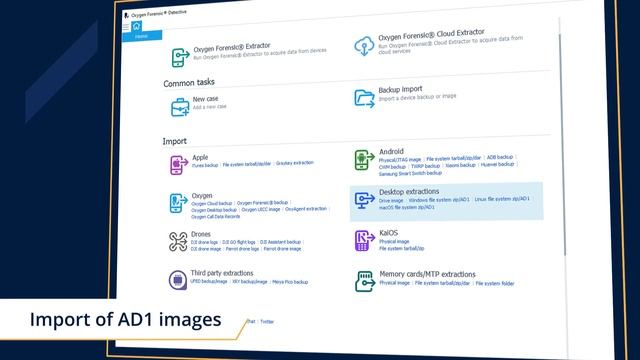Select Xiaomi backup link
Viewport: 640px width, 360px height.
pyautogui.click(x=460, y=165)
